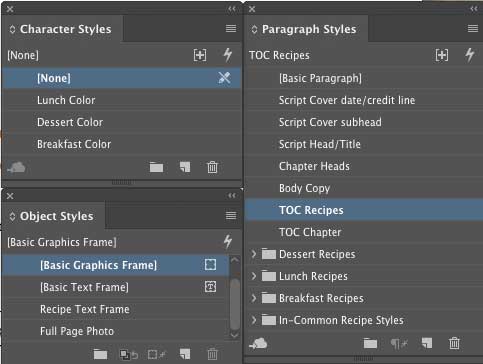The height and width of the screenshot is (364, 483).
Task: Create new style group in Object Styles
Action: pyautogui.click(x=100, y=354)
